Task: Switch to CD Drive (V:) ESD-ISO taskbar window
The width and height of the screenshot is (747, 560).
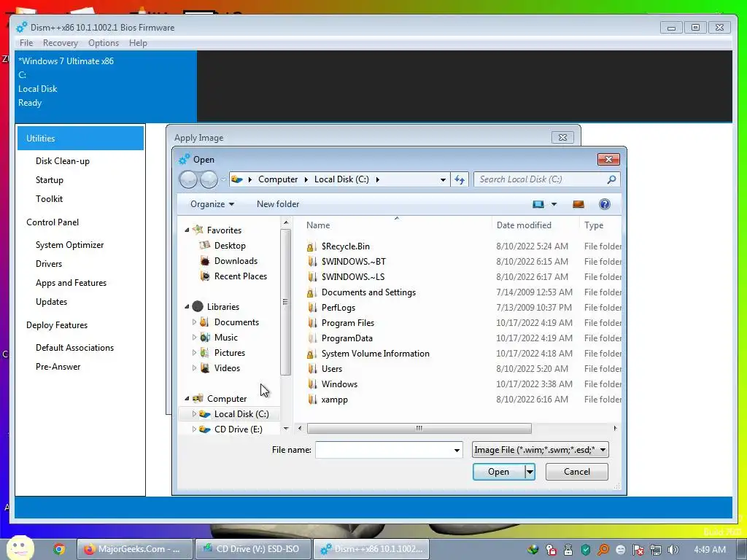Action: tap(253, 549)
